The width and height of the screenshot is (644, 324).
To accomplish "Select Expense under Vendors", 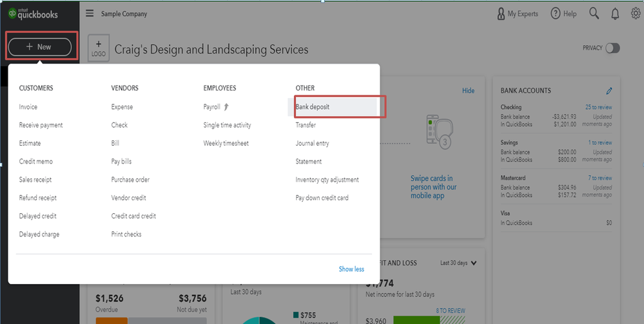I will [122, 107].
